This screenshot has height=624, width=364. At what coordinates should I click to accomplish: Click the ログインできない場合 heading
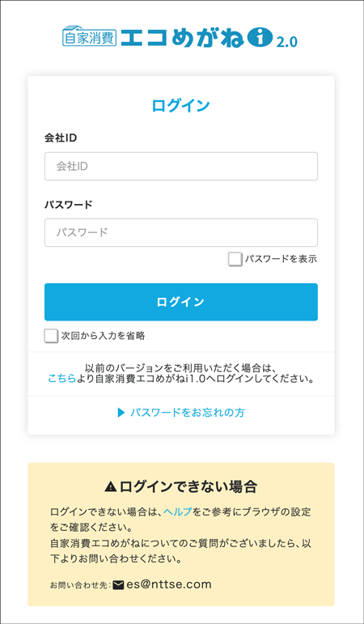188,486
